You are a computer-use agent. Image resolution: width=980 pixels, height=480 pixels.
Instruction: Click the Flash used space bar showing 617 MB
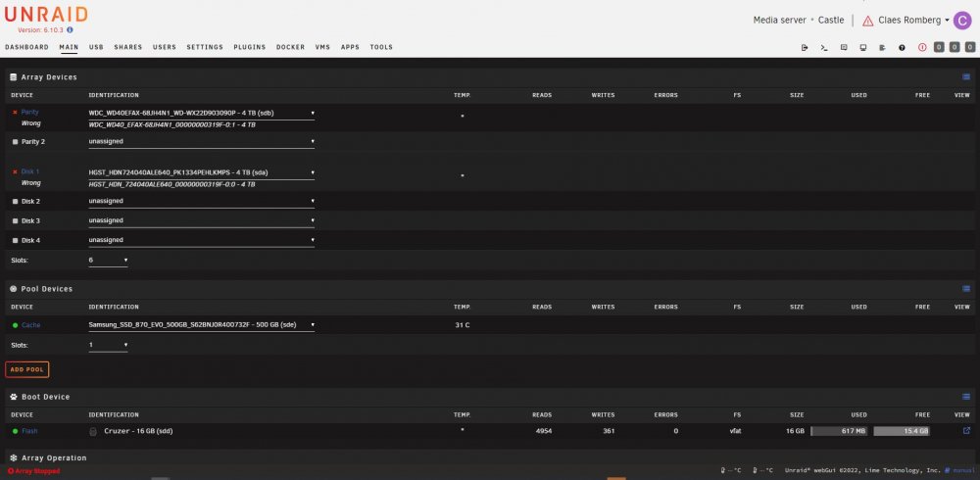pos(839,431)
